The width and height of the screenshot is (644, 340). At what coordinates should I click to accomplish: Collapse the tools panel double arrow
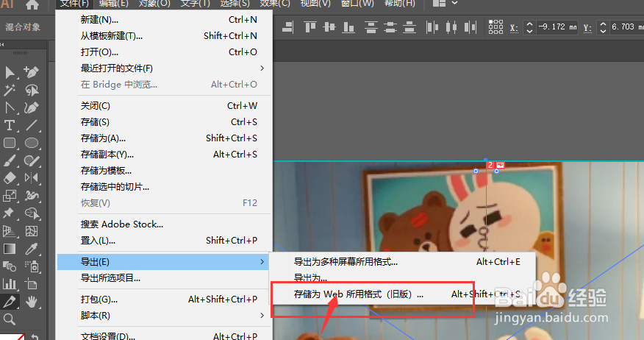click(x=2, y=44)
